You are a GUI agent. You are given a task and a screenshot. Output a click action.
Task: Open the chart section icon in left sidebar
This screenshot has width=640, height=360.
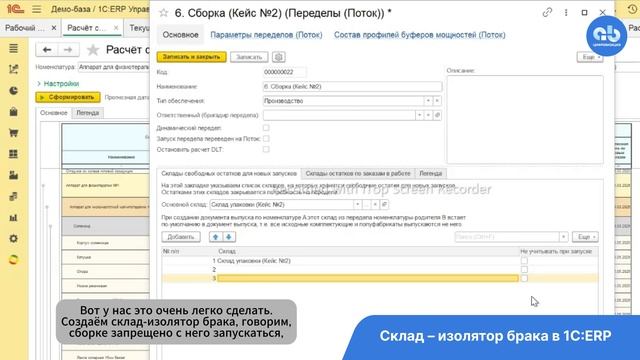coord(13,69)
